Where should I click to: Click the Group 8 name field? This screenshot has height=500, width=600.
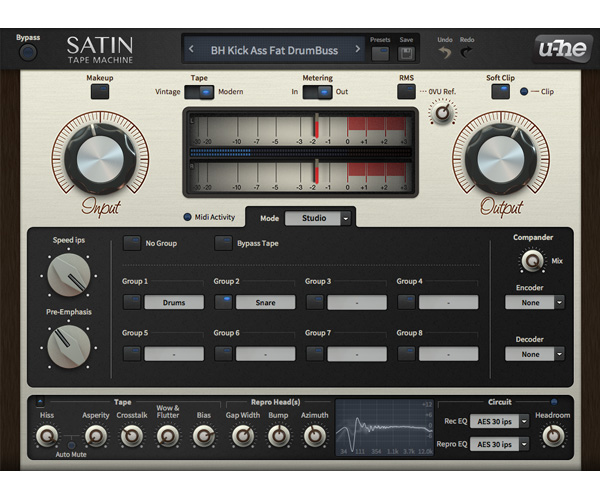click(448, 354)
